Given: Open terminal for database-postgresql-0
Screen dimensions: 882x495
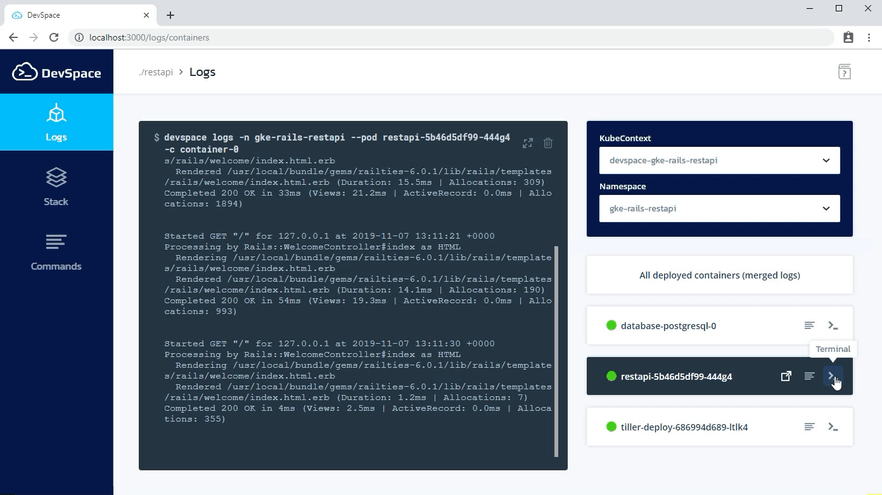Looking at the screenshot, I should [x=833, y=326].
